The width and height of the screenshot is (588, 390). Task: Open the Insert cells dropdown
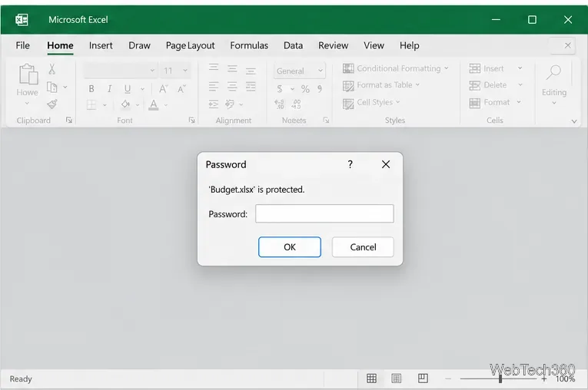pyautogui.click(x=520, y=68)
